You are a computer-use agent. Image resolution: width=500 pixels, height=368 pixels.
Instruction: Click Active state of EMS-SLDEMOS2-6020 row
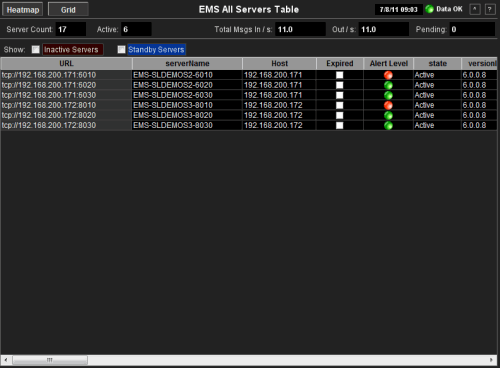click(437, 85)
